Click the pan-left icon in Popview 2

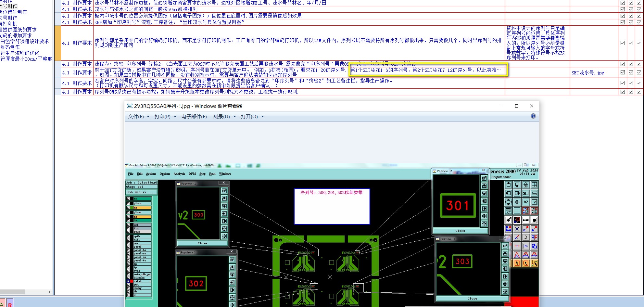coord(484,201)
